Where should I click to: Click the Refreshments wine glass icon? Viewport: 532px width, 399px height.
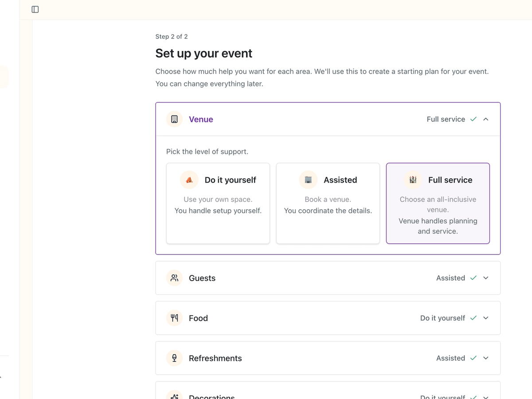coord(174,358)
